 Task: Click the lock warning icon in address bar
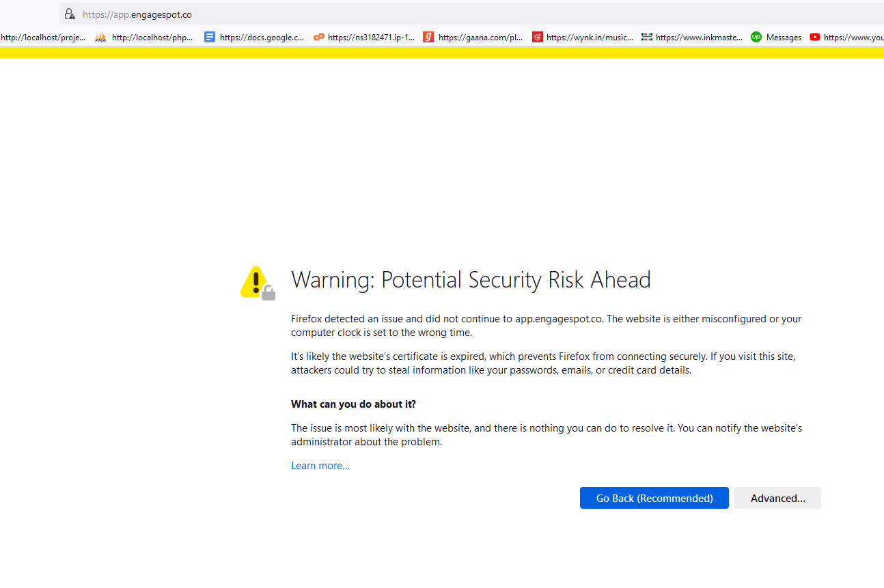[70, 14]
